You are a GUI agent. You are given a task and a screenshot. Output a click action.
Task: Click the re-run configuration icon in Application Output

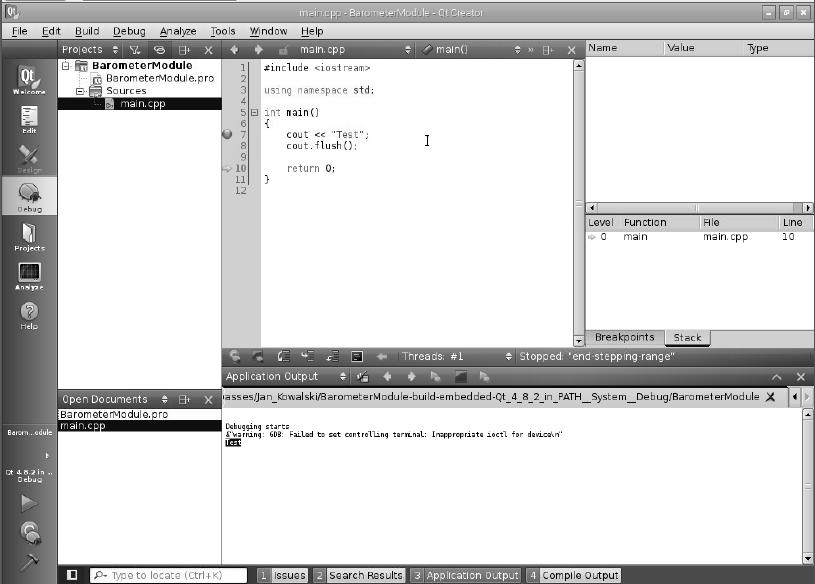click(x=362, y=377)
